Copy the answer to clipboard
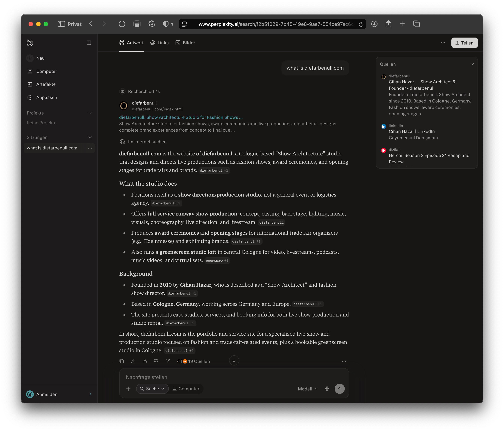504x431 pixels. [122, 361]
